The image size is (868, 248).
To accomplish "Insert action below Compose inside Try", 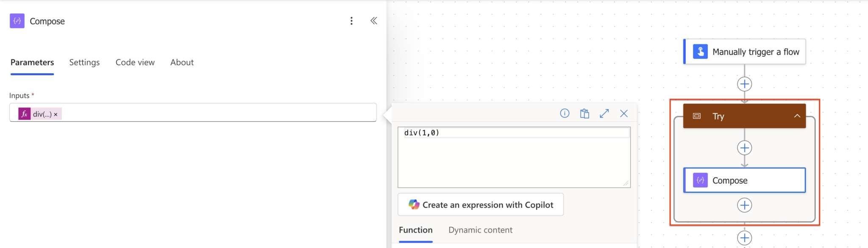I will click(744, 205).
